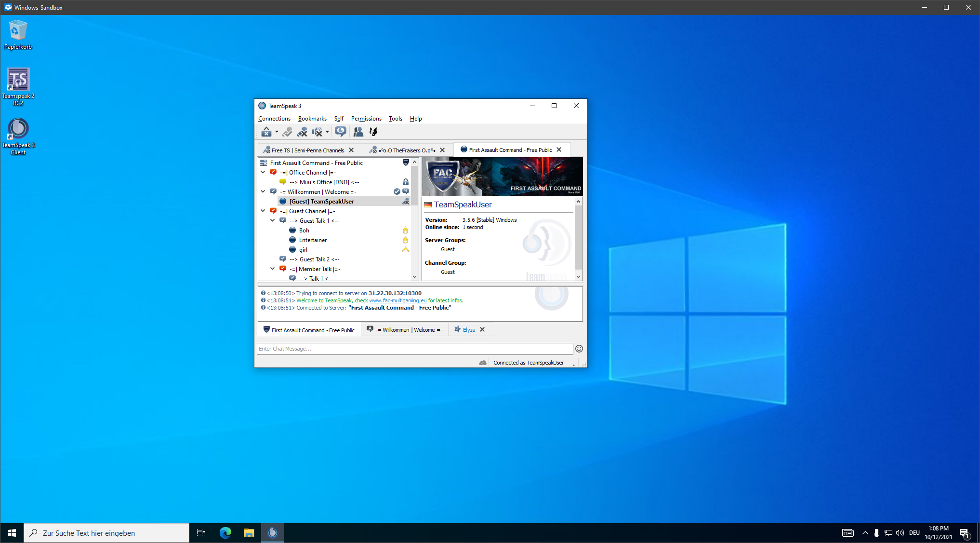Open the disconnect button dropdown arrow
Viewport: 980px width, 543px height.
(x=277, y=132)
